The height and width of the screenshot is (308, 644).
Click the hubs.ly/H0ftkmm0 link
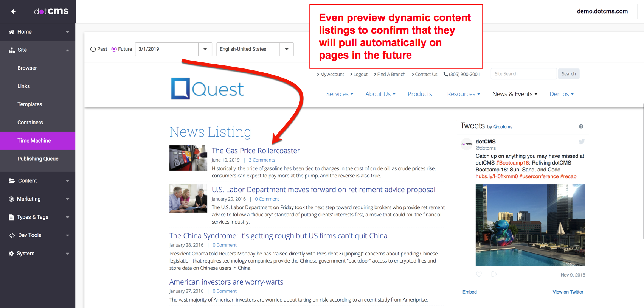click(x=497, y=176)
